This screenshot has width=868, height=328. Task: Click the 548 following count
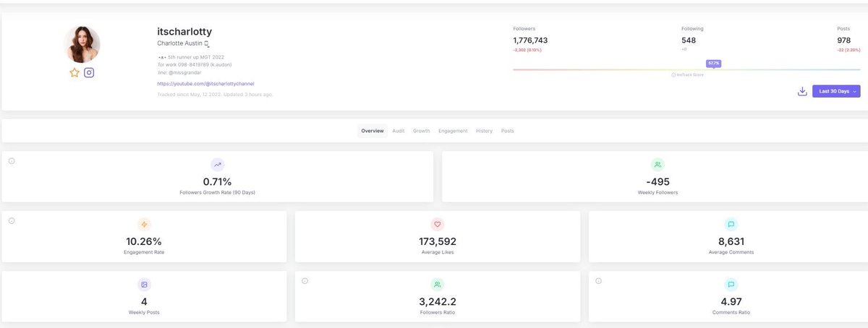689,40
